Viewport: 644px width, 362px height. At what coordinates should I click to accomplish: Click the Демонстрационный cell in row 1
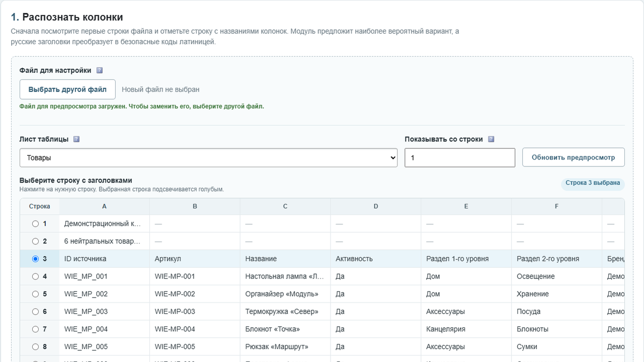(104, 224)
